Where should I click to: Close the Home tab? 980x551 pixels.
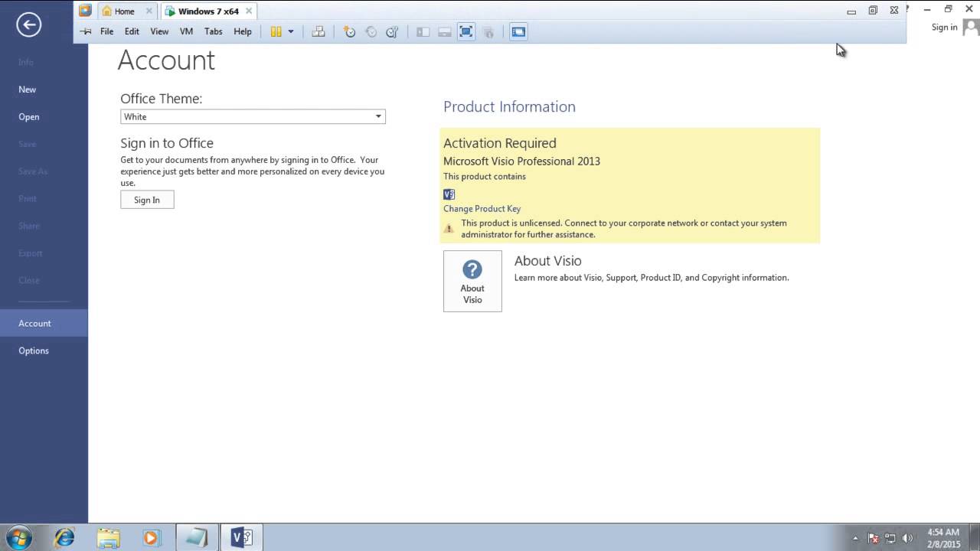(x=149, y=11)
